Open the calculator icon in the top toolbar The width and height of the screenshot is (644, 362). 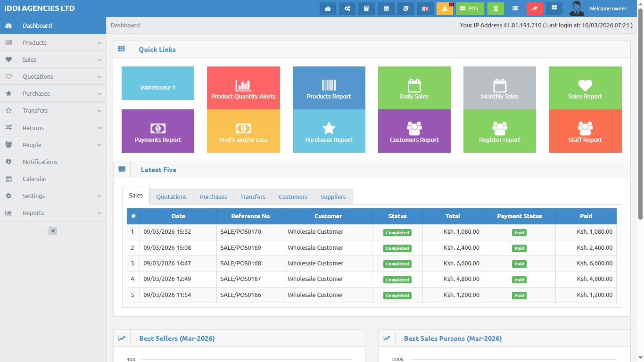tap(366, 8)
